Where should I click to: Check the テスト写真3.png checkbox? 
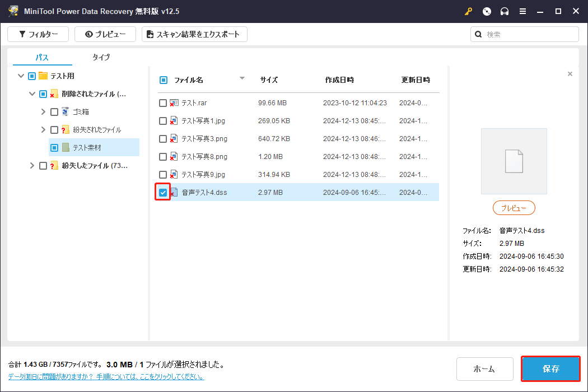click(x=163, y=139)
